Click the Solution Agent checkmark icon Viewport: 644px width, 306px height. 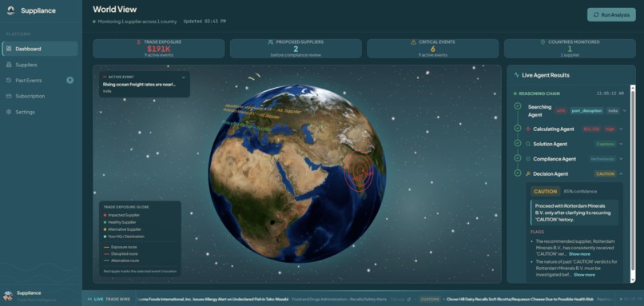point(518,143)
